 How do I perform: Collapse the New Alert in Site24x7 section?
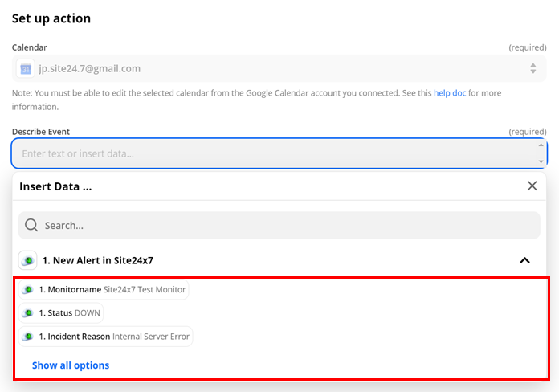pos(524,260)
